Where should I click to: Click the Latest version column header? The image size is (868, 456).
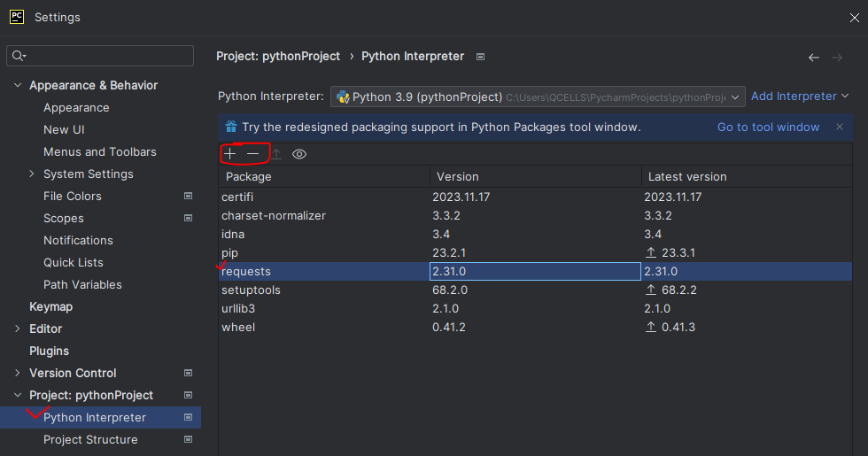click(x=747, y=176)
